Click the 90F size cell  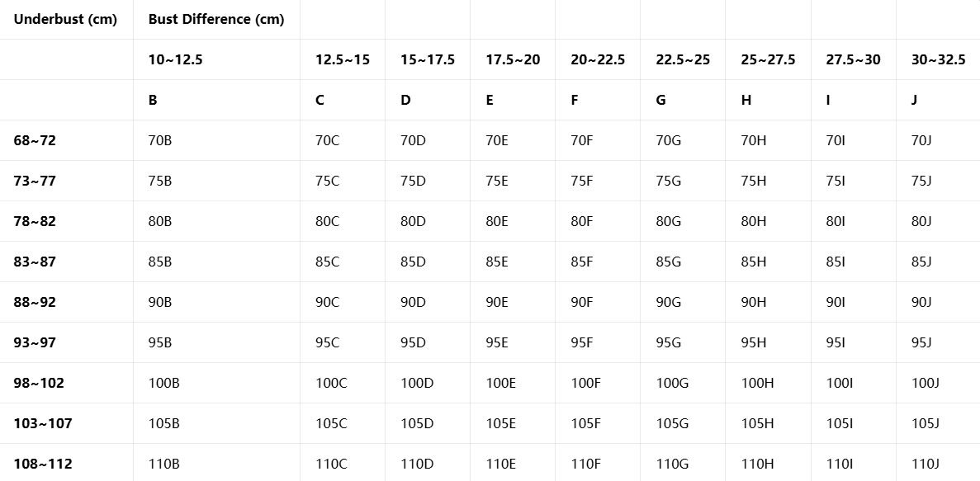coord(581,302)
